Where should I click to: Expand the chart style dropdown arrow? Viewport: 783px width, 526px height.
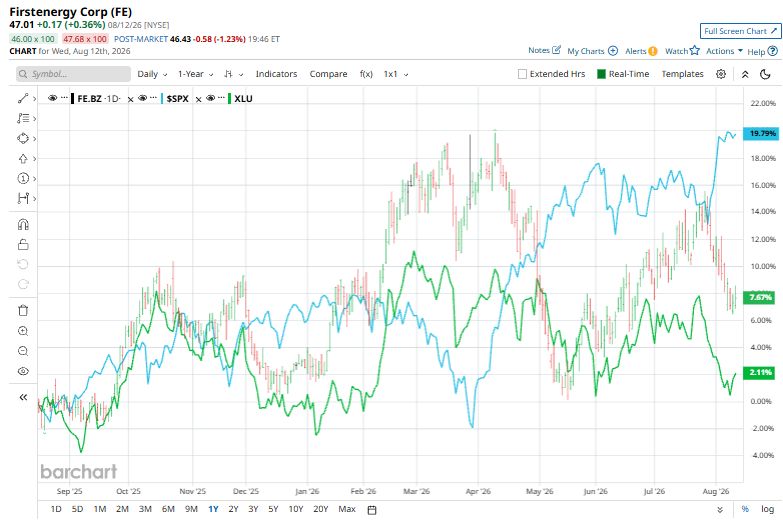(241, 74)
